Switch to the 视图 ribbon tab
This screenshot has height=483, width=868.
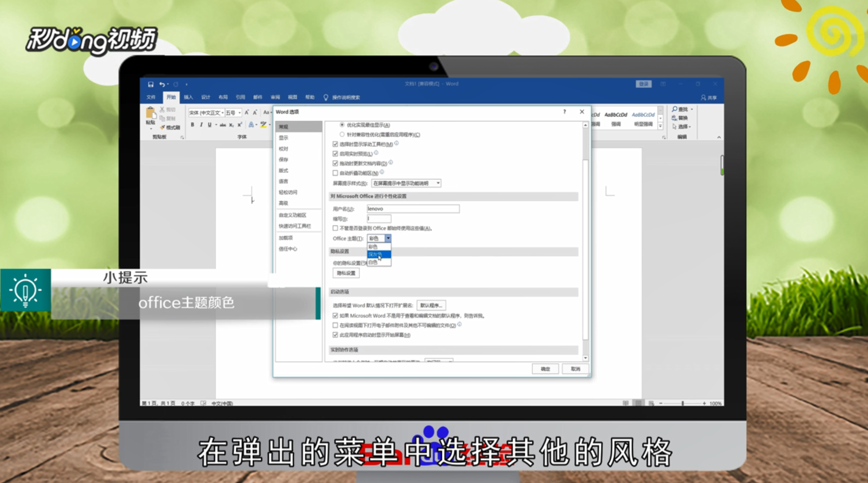(292, 97)
